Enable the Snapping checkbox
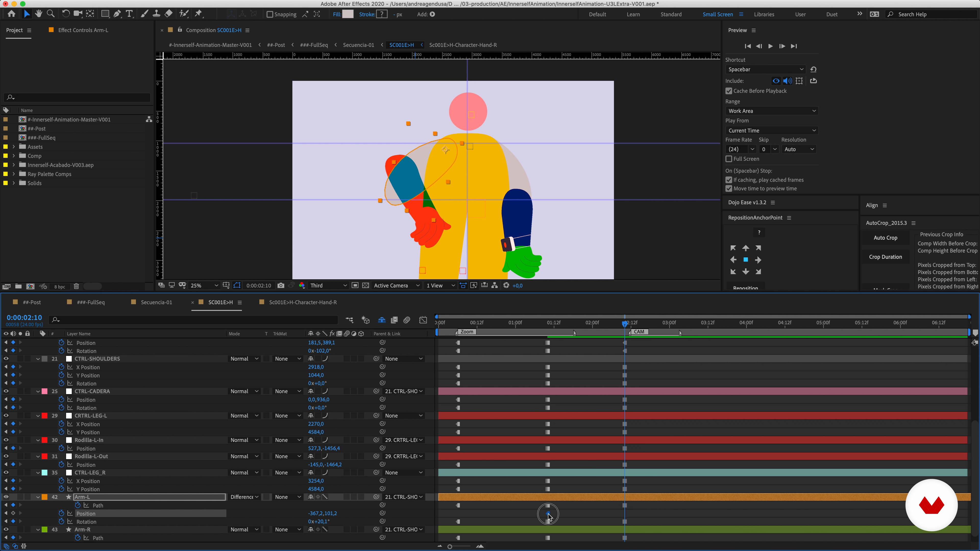The height and width of the screenshot is (551, 980). coord(270,14)
